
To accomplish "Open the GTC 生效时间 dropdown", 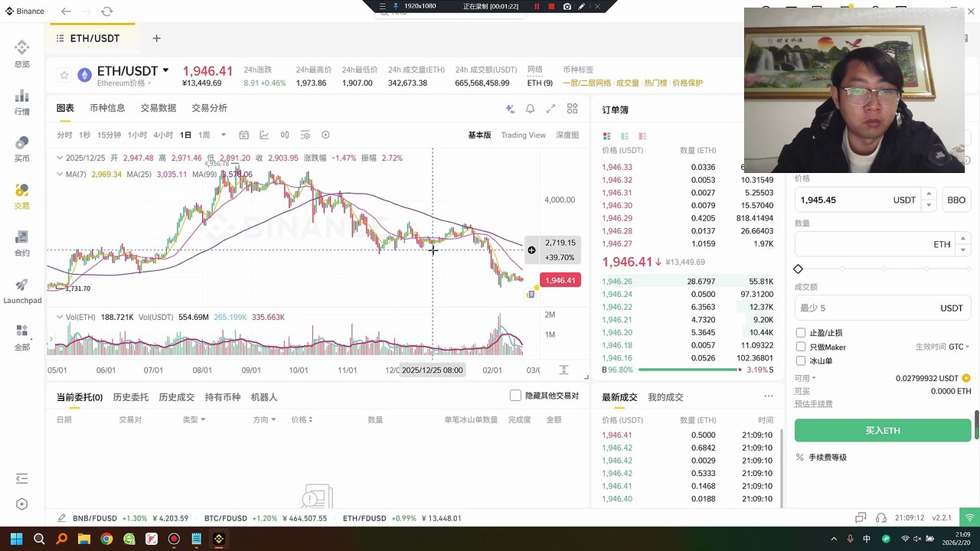I will pyautogui.click(x=959, y=347).
